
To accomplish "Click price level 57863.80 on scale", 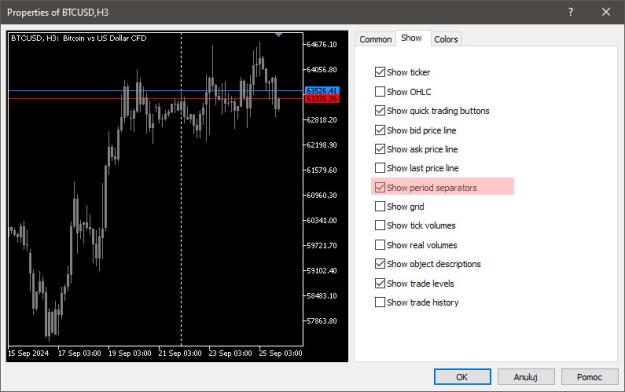I will click(322, 321).
